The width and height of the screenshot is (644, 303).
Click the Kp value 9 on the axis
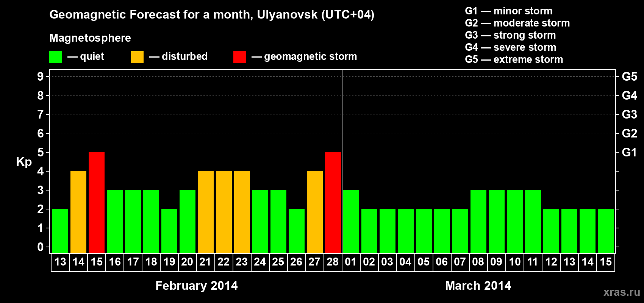[x=41, y=77]
